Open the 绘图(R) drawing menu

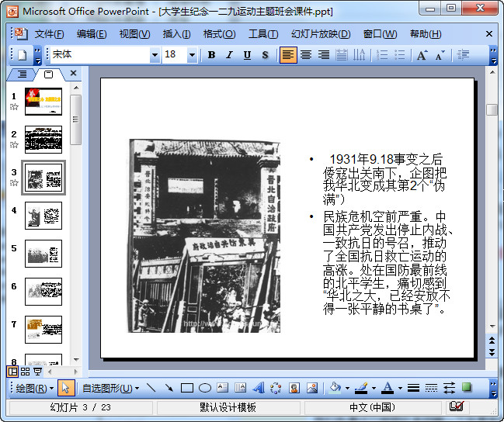[x=34, y=389]
